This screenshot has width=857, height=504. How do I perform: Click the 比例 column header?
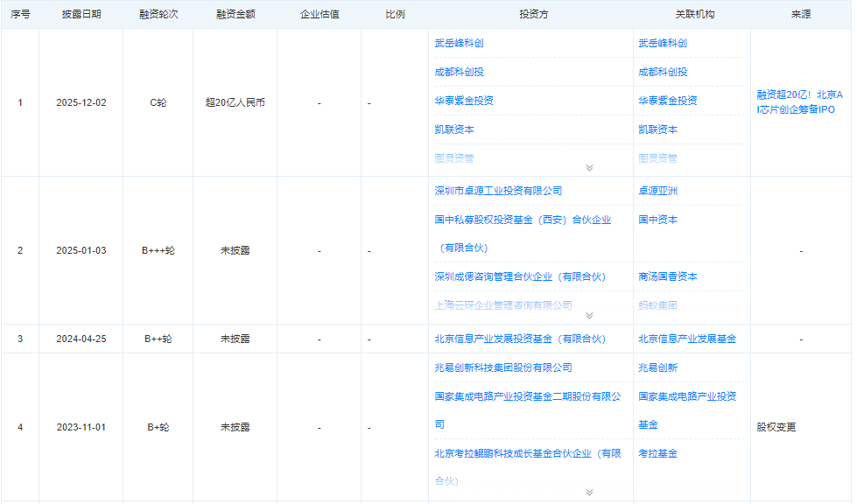[395, 14]
